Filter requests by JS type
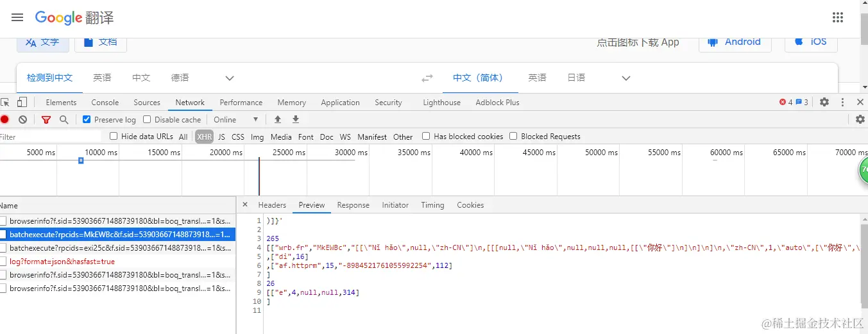Viewport: 868px width, 334px height. [x=221, y=137]
